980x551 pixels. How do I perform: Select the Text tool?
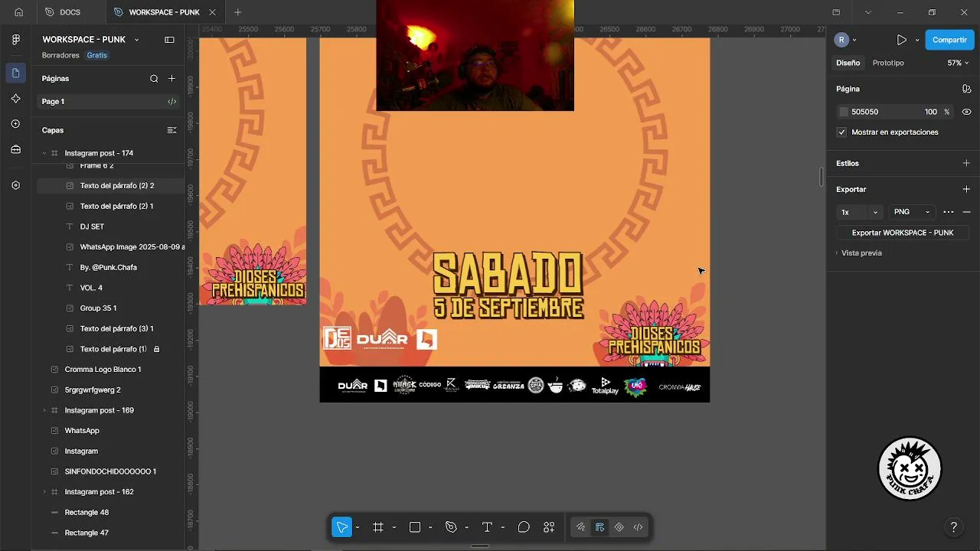(487, 527)
